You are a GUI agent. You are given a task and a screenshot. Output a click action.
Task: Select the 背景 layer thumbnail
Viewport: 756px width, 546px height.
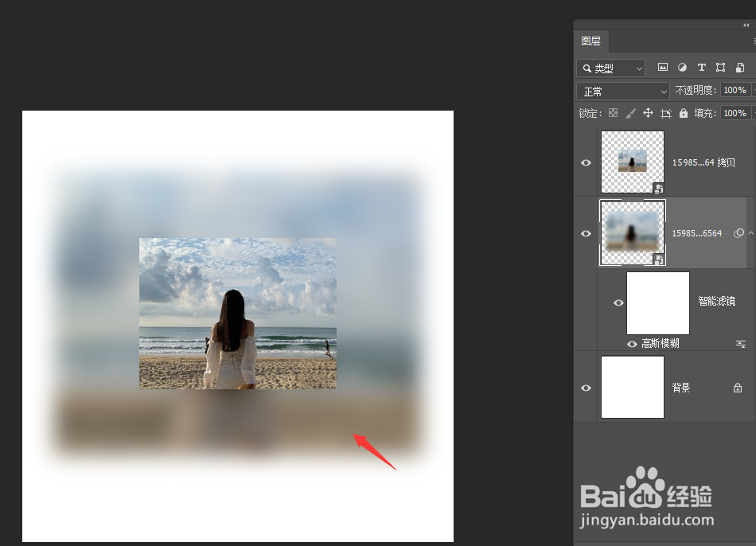[633, 387]
